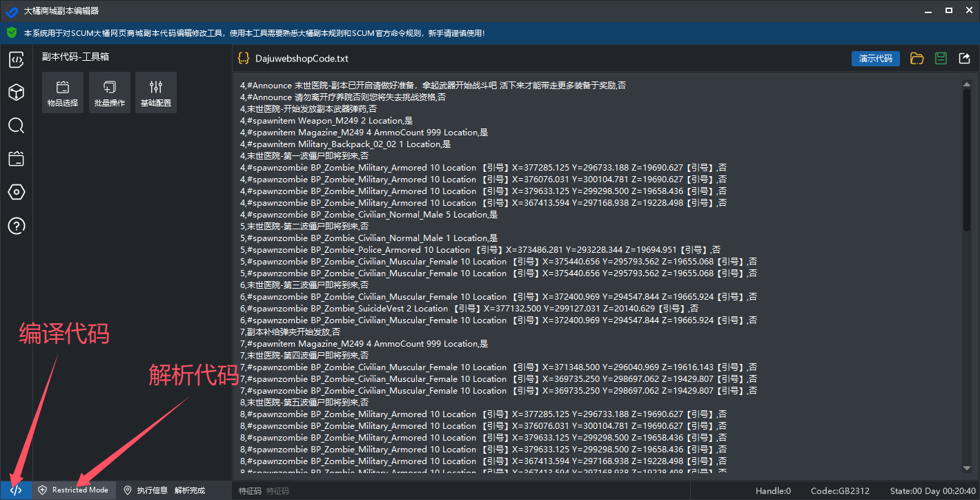The height and width of the screenshot is (500, 980).
Task: Click the 物品选择 toolbox button
Action: point(63,93)
